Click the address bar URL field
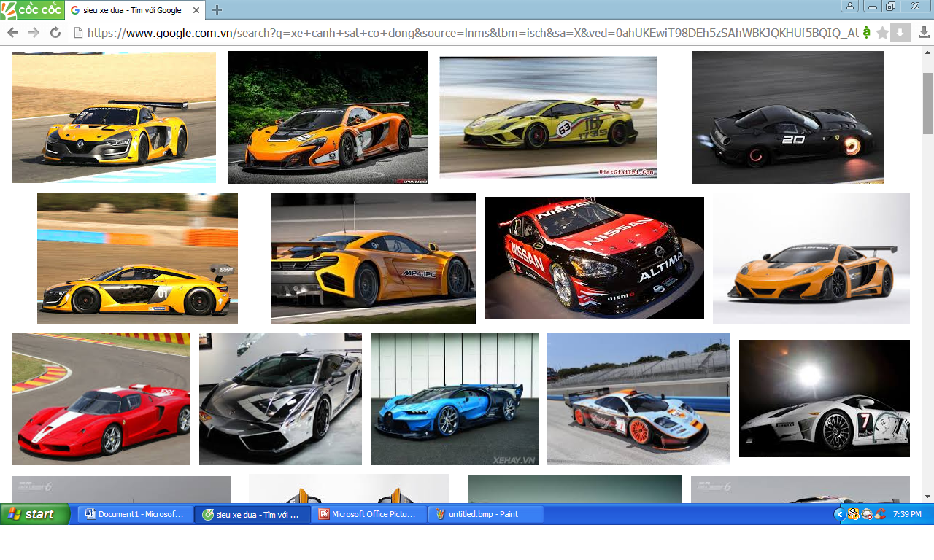 coord(467,33)
